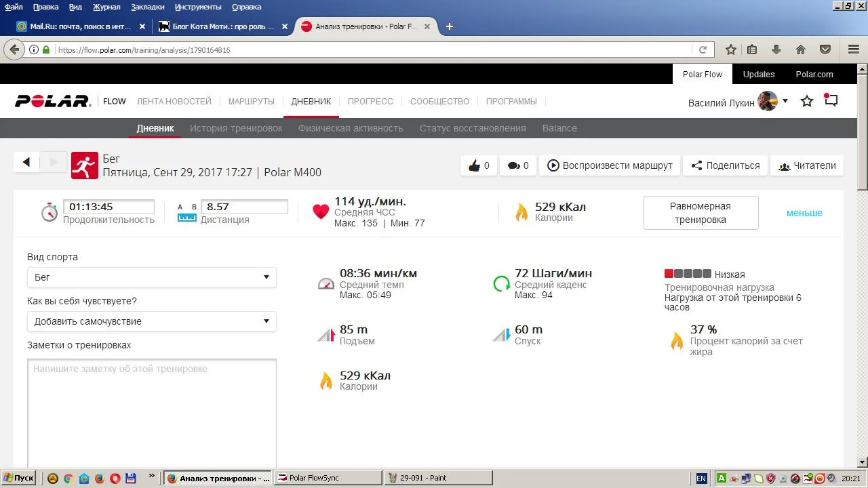868x488 pixels.
Task: Open the ПРОГРЕСС navigation tab
Action: pos(370,101)
